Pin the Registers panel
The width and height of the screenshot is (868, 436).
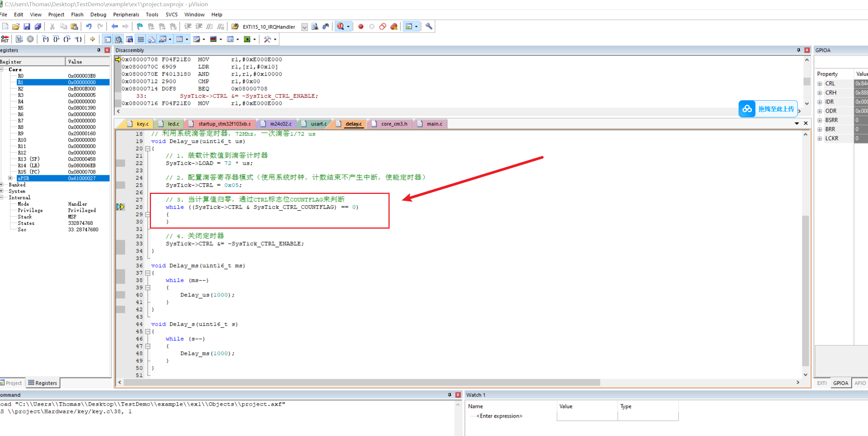[x=99, y=50]
